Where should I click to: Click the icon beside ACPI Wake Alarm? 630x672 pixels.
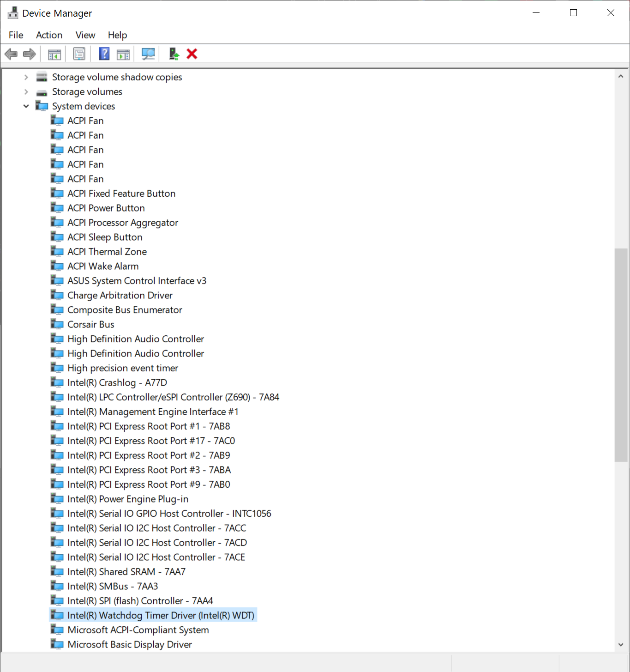(57, 266)
